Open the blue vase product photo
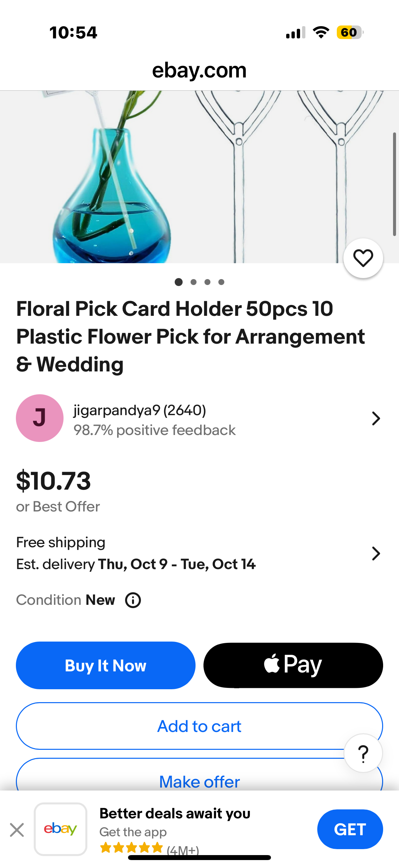The width and height of the screenshot is (399, 868). (x=111, y=189)
